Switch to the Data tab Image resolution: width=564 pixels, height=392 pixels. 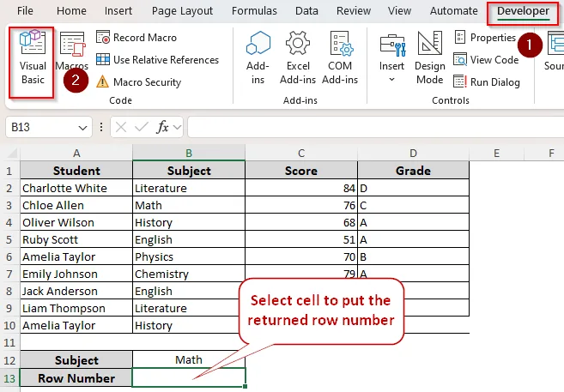tap(306, 11)
